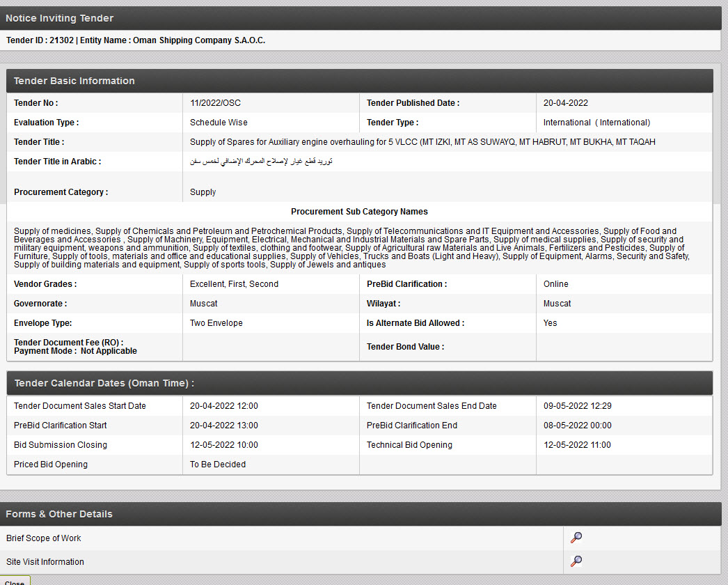This screenshot has width=728, height=585.
Task: Click the Tender ID and Entity Name line
Action: [x=136, y=40]
